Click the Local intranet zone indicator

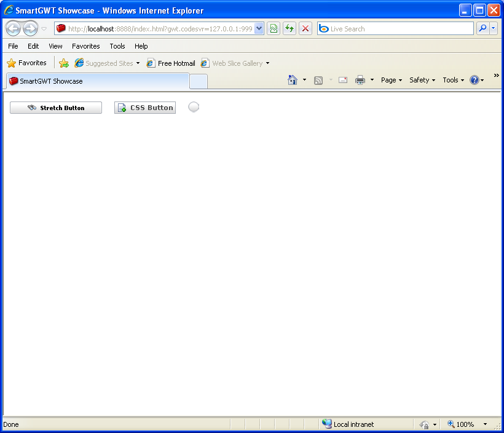348,424
